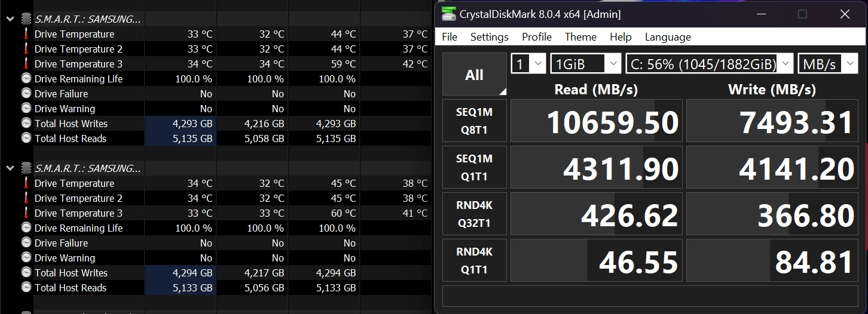Click the drive chip icon of second S.M.A.R.T. SAMSUNG group
This screenshot has height=314, width=868.
(26, 168)
